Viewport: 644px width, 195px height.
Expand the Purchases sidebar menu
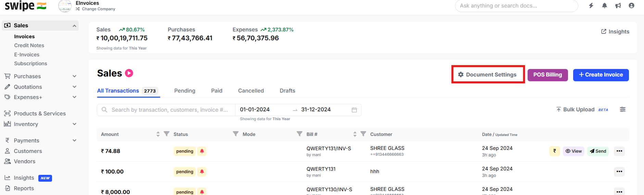coord(74,76)
